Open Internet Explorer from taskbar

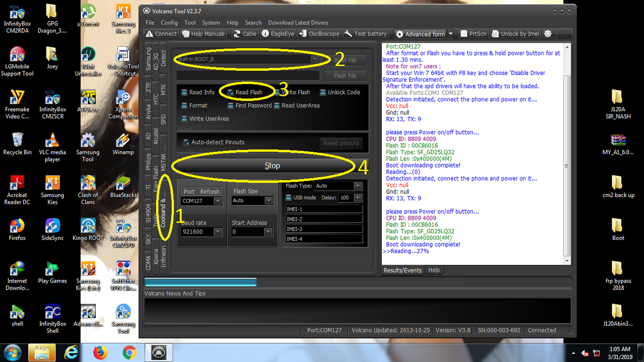pyautogui.click(x=72, y=353)
